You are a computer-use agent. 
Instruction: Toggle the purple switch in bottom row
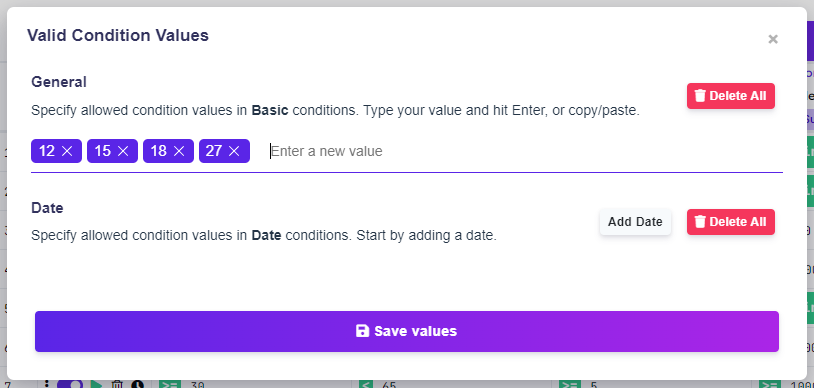click(x=70, y=384)
